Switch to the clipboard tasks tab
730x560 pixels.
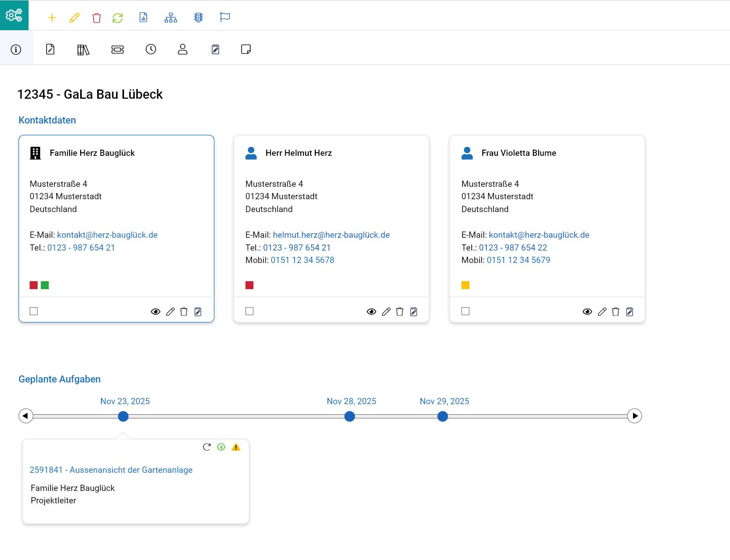(x=215, y=49)
